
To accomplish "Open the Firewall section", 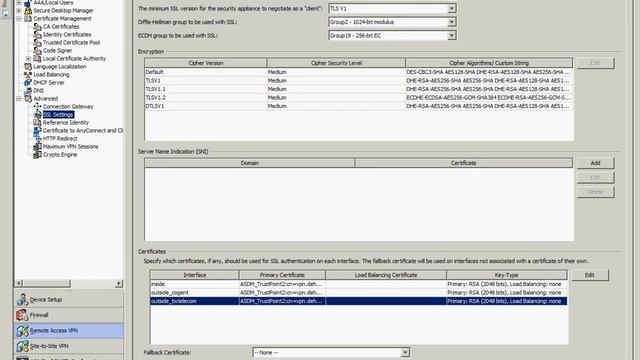I will [x=69, y=315].
